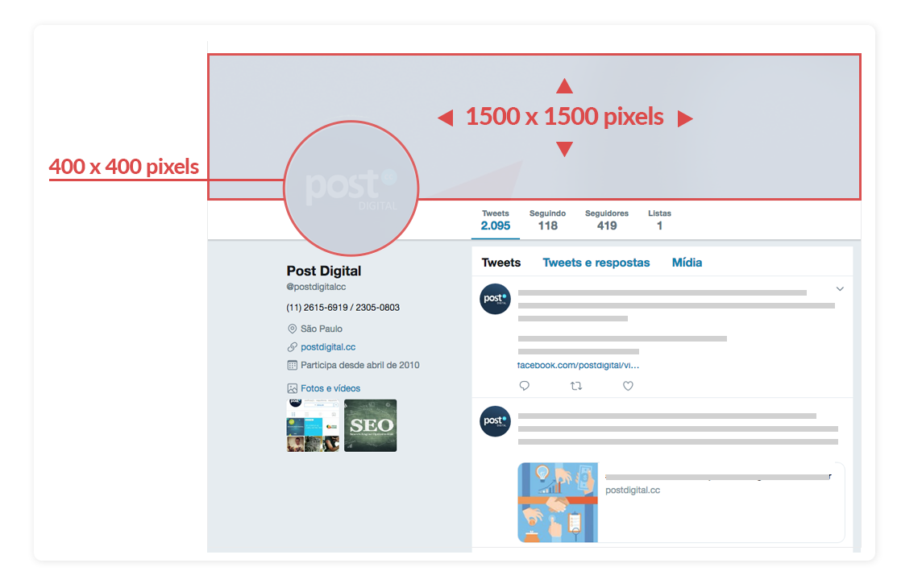Click the large Post Digital profile picture

[351, 188]
